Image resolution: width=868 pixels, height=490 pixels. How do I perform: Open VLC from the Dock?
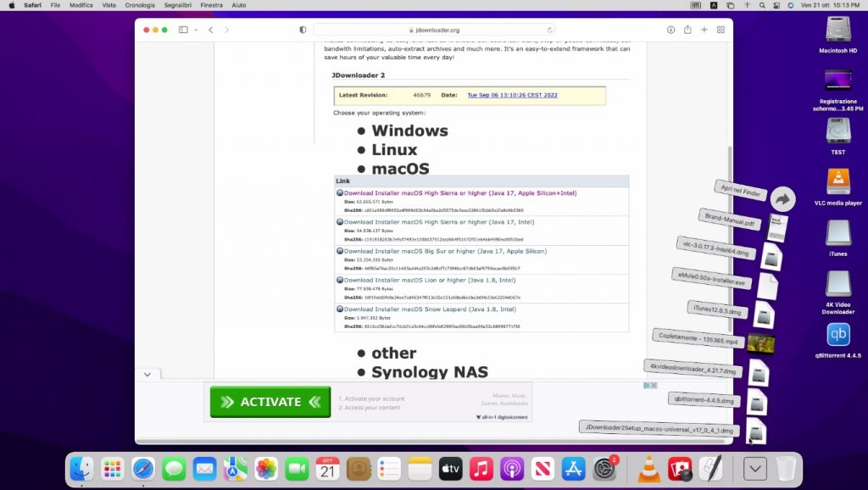tap(649, 468)
